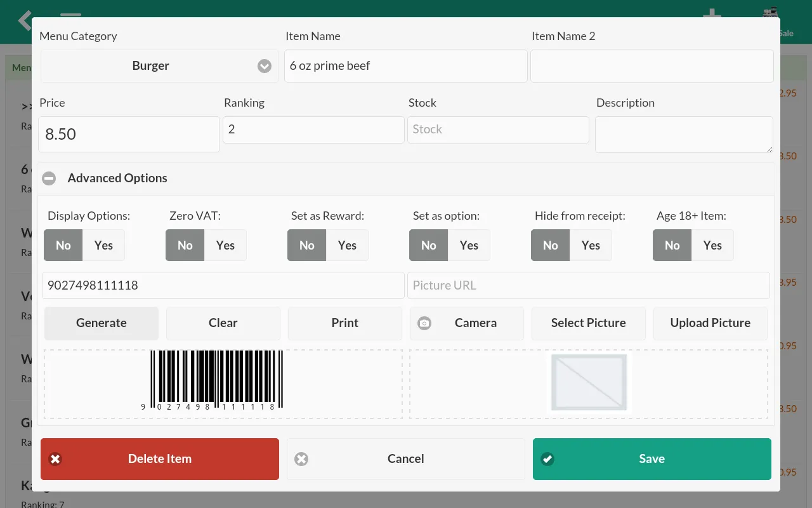The width and height of the screenshot is (812, 508).
Task: Click the green checkmark icon on Save
Action: click(x=547, y=459)
